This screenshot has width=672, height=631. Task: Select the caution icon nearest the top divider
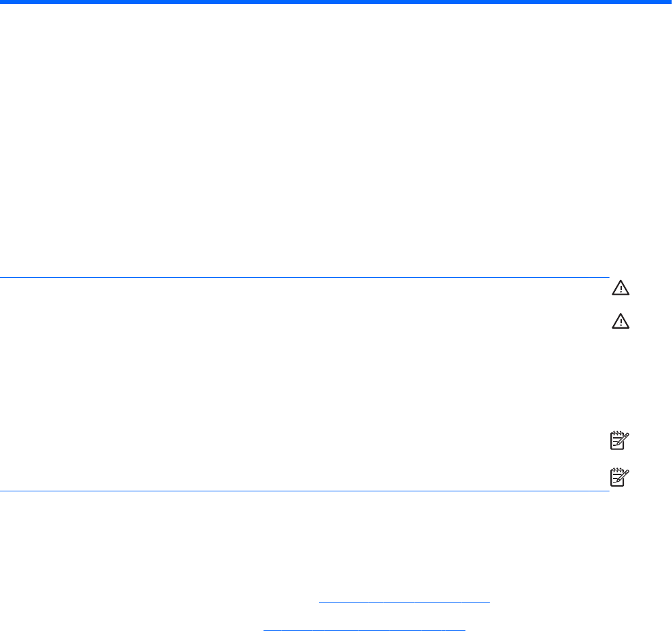click(x=620, y=287)
